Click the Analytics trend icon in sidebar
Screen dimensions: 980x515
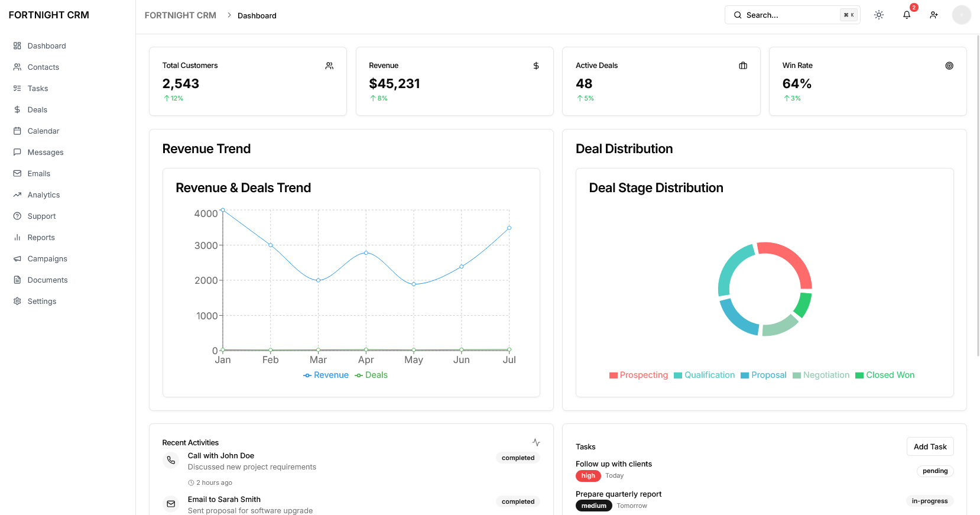point(17,195)
